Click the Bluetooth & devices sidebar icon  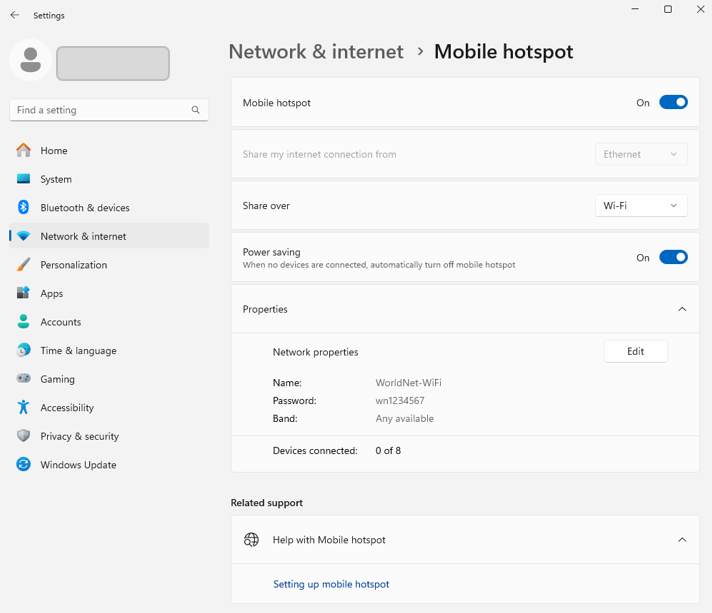(23, 208)
